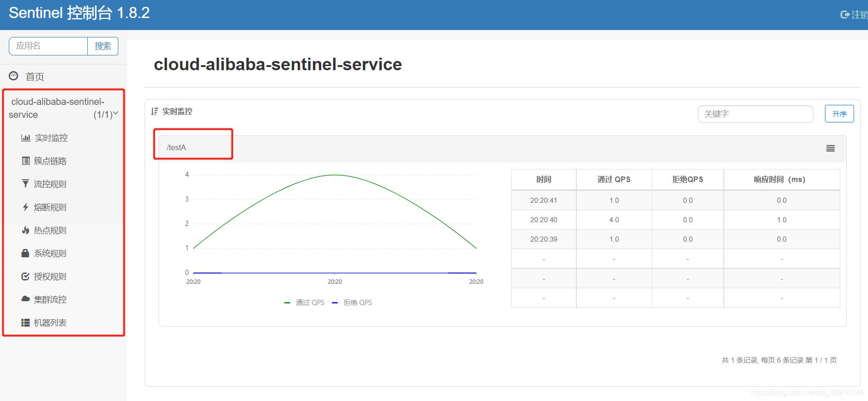Click the 授权规则 check-square icon
This screenshot has width=868, height=401.
(25, 276)
